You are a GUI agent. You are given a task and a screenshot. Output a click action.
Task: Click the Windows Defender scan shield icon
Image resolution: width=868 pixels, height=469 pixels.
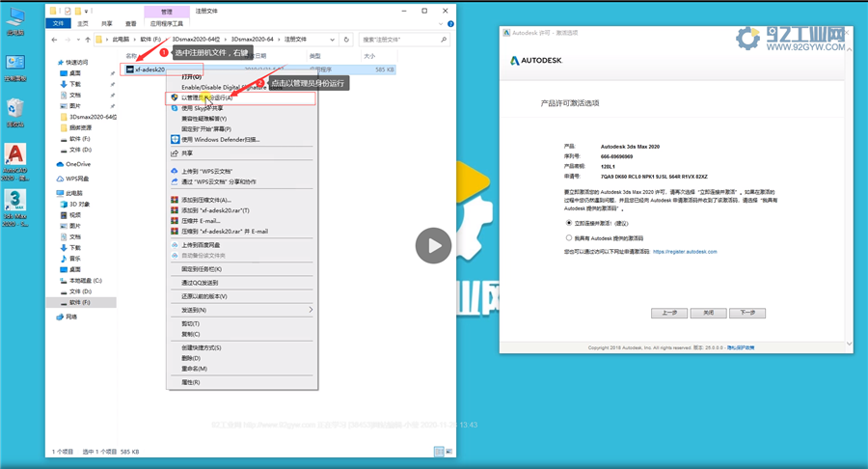(x=175, y=140)
